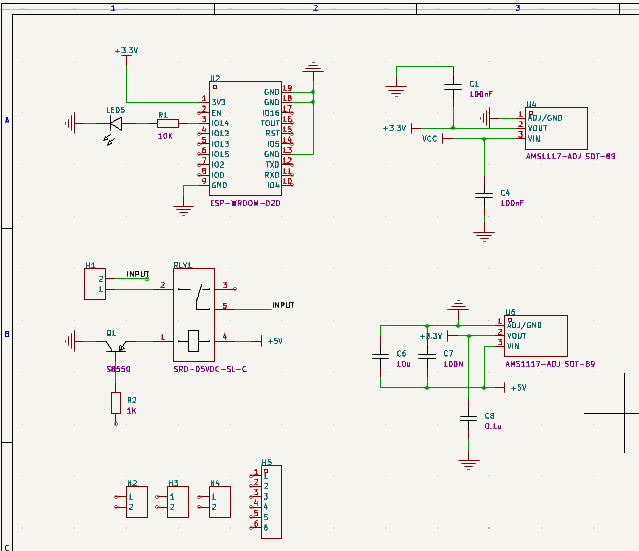The width and height of the screenshot is (639, 551).
Task: Select ground symbol left of C1
Action: [396, 91]
